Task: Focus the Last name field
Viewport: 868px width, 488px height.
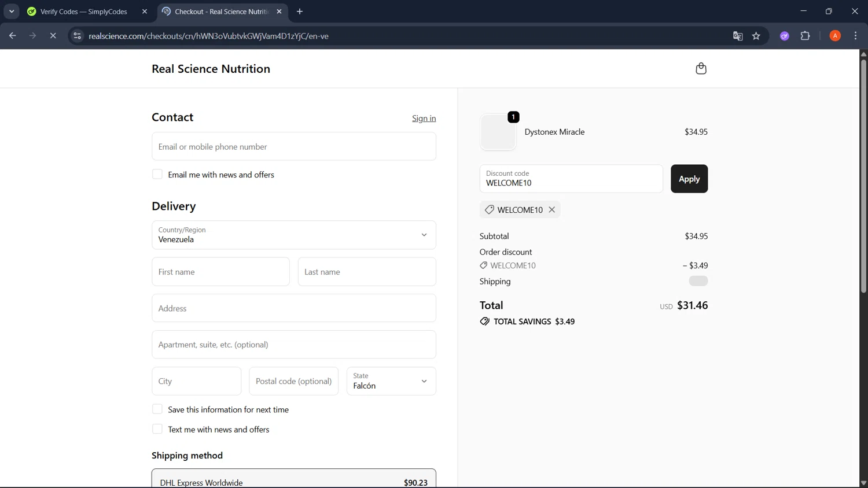Action: point(367,272)
